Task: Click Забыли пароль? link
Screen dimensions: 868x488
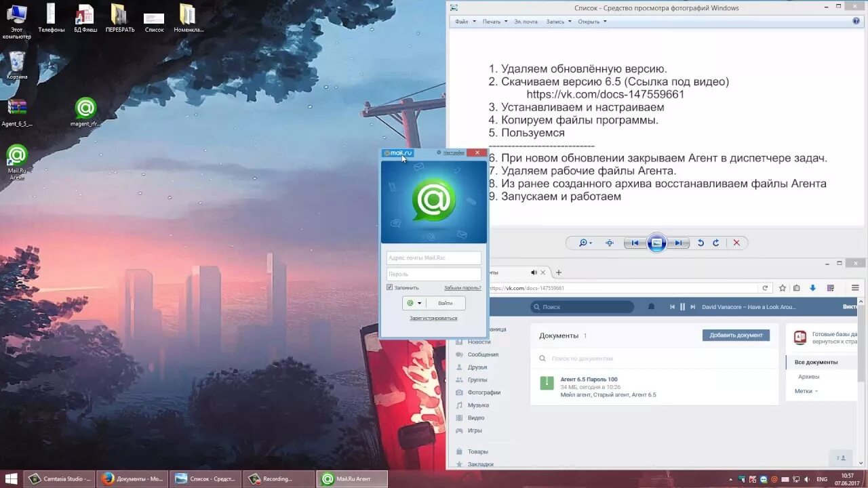Action: point(462,288)
